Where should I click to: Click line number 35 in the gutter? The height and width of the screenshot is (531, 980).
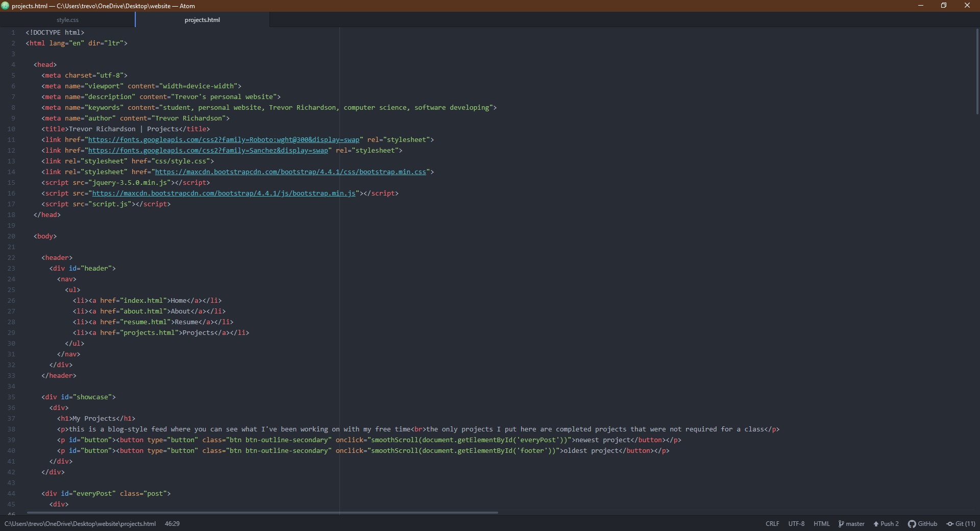[11, 397]
